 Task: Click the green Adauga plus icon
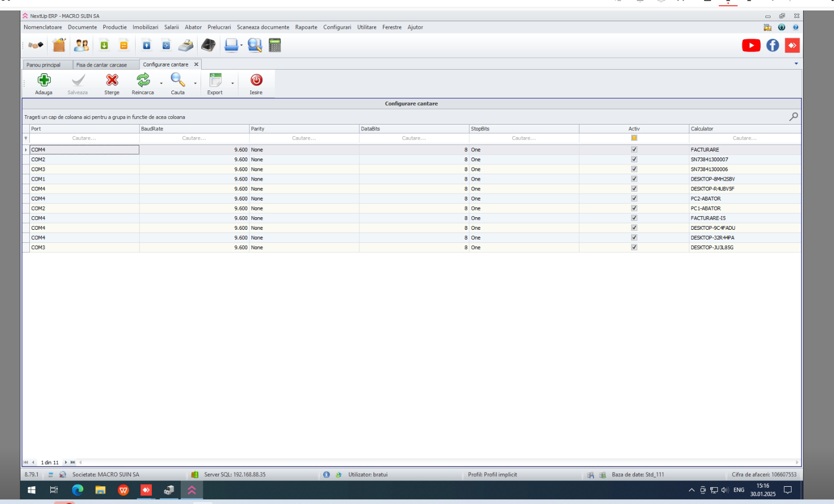(44, 80)
